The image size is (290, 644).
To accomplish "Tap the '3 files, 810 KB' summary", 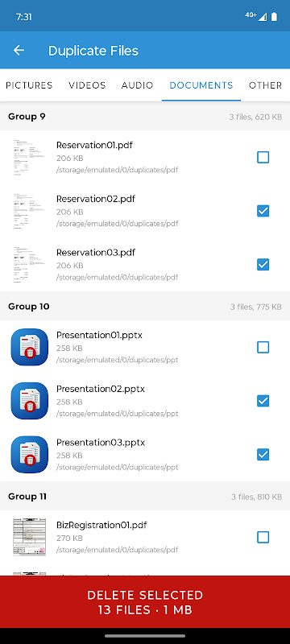I will point(256,497).
